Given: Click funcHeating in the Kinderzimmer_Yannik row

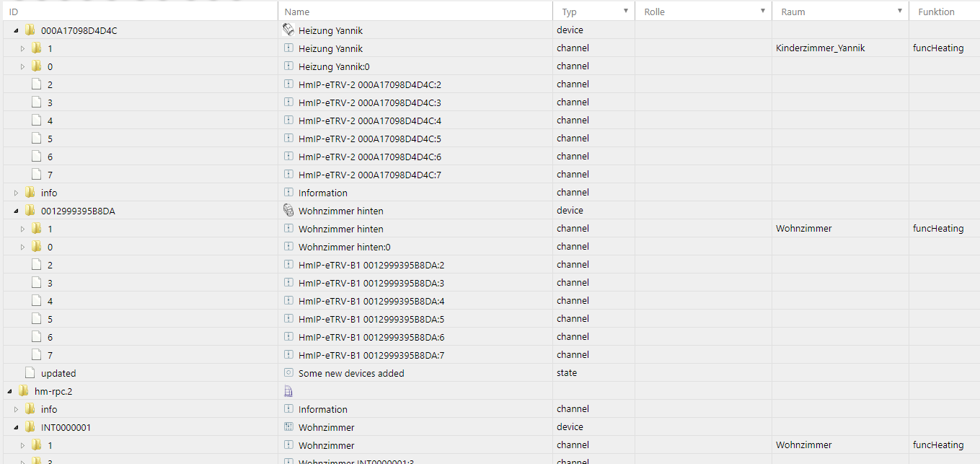Looking at the screenshot, I should point(938,48).
